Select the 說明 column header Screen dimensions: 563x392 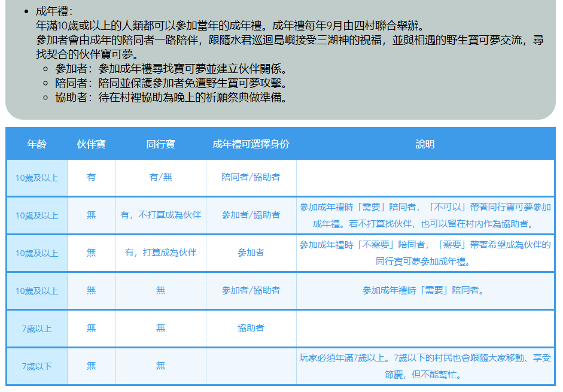[x=425, y=144]
